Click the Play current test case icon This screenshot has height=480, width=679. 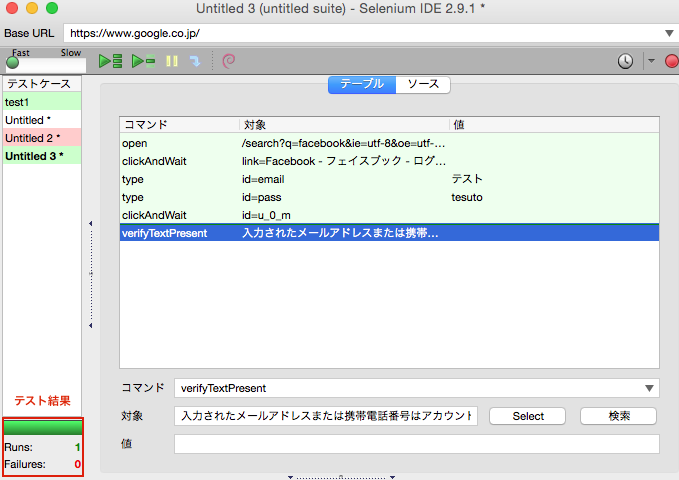tap(143, 61)
